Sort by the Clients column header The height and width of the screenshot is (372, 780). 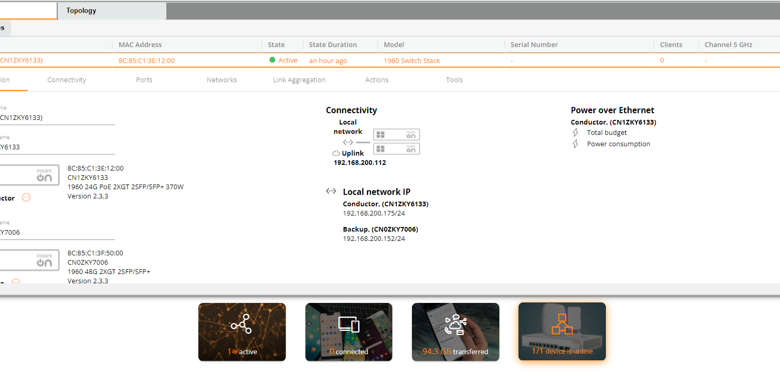tap(671, 45)
